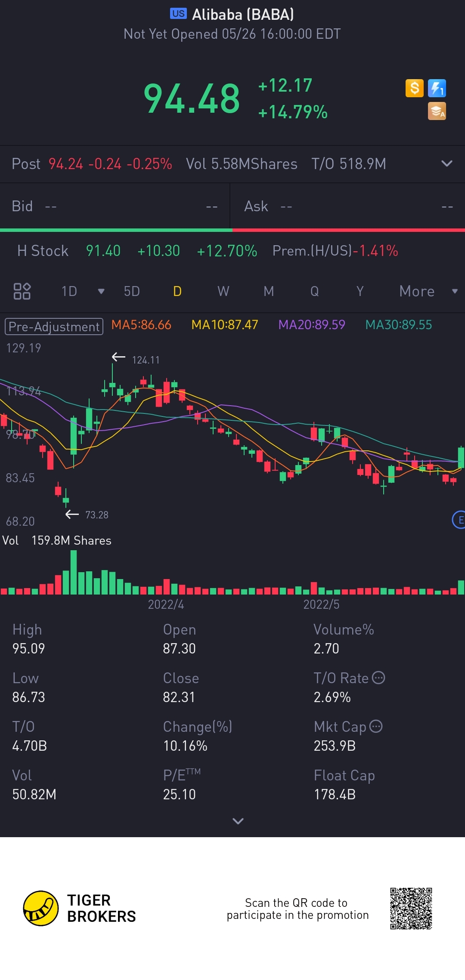Tap the orange dollar-sign badge icon

point(415,89)
